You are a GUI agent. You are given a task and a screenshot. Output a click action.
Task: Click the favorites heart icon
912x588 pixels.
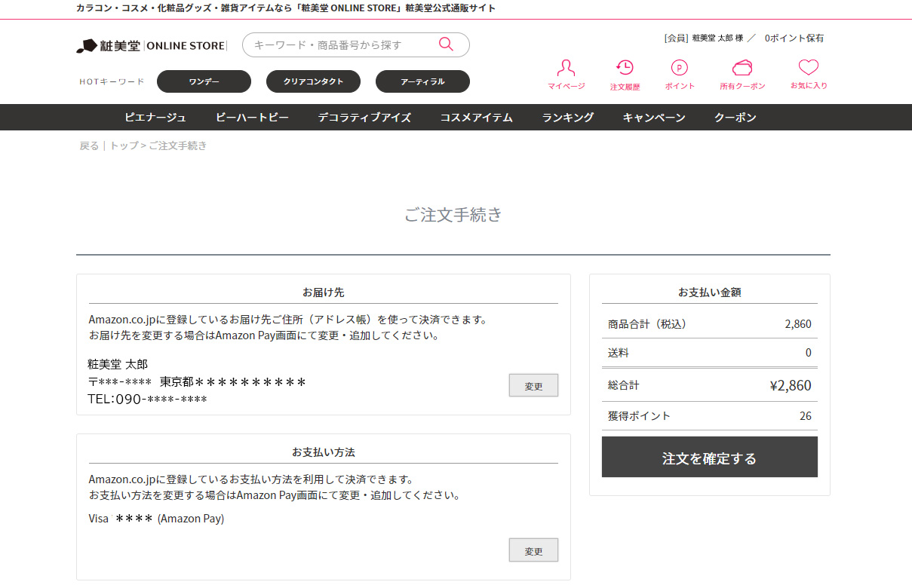tap(809, 69)
